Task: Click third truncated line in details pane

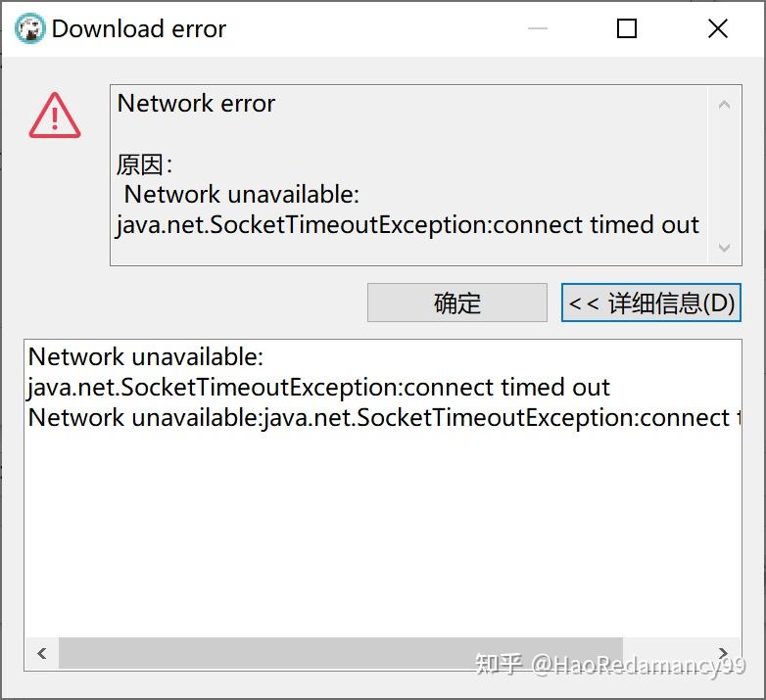Action: (384, 418)
